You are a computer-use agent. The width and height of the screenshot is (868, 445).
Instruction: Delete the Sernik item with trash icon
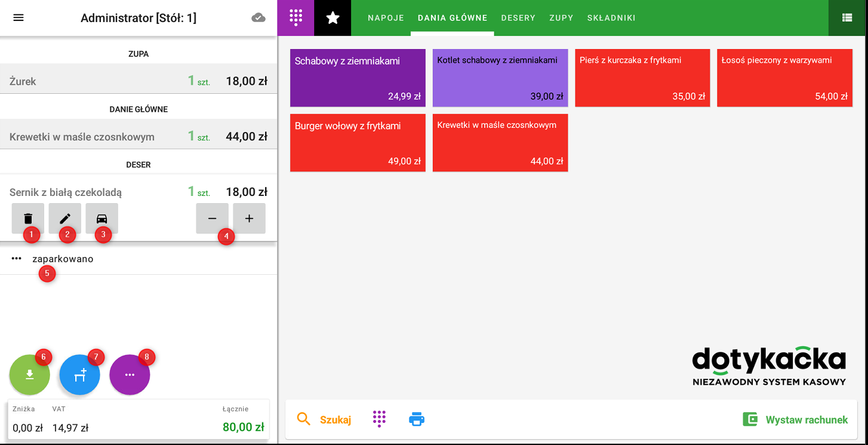pos(28,218)
